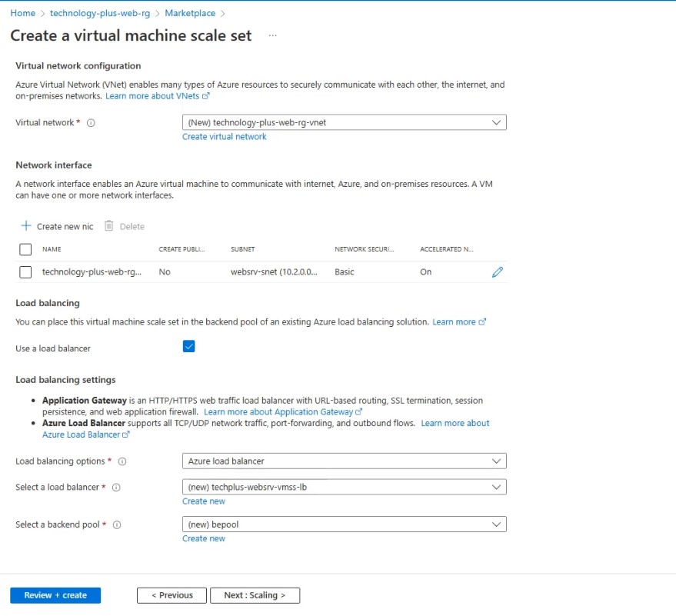Open the ellipsis menu beside the page title

[273, 36]
